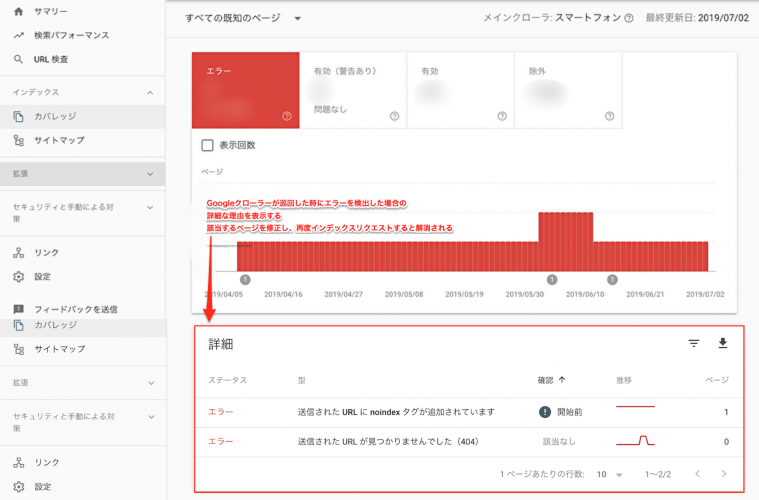This screenshot has width=759, height=500.
Task: Click upper リンク network icon
Action: pyautogui.click(x=18, y=252)
